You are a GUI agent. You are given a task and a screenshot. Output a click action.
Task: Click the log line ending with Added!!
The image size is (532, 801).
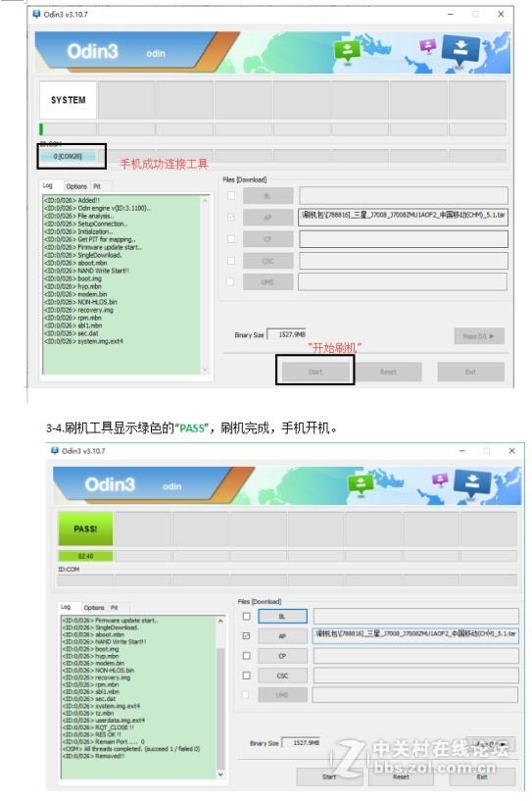[x=72, y=200]
